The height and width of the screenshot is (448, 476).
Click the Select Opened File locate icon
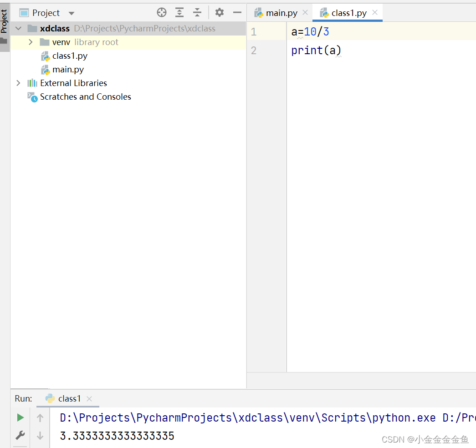[162, 12]
